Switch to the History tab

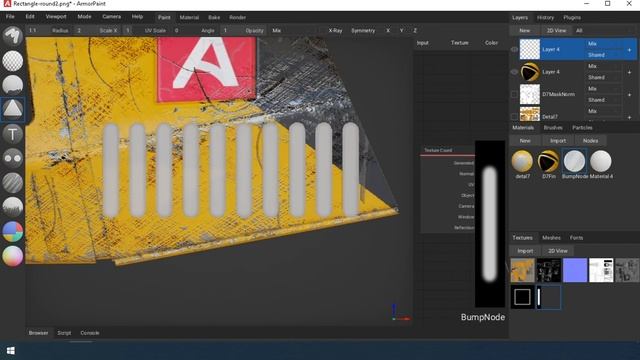coord(545,18)
